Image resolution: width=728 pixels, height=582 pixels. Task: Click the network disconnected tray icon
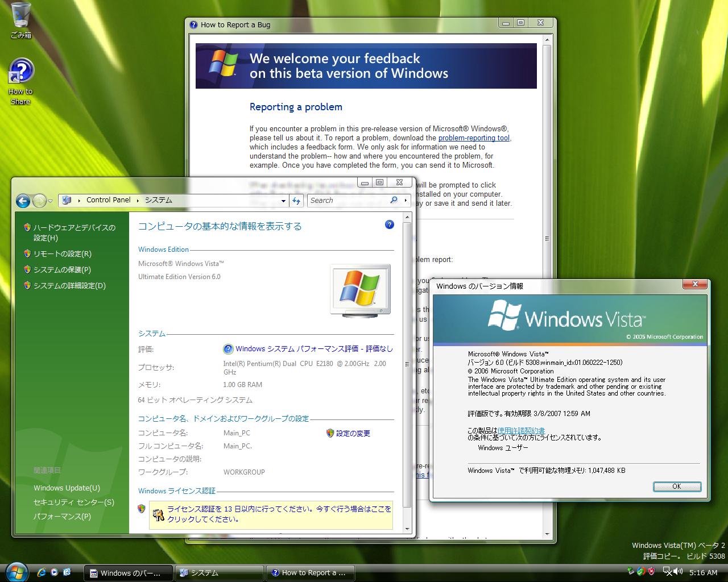point(668,572)
